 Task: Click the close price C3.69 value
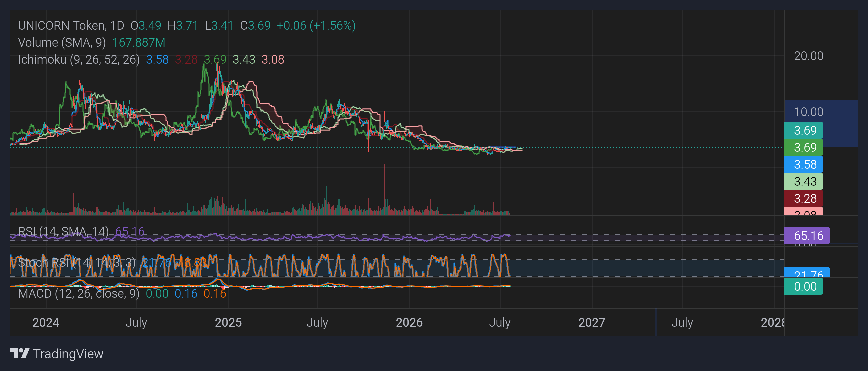pyautogui.click(x=255, y=26)
